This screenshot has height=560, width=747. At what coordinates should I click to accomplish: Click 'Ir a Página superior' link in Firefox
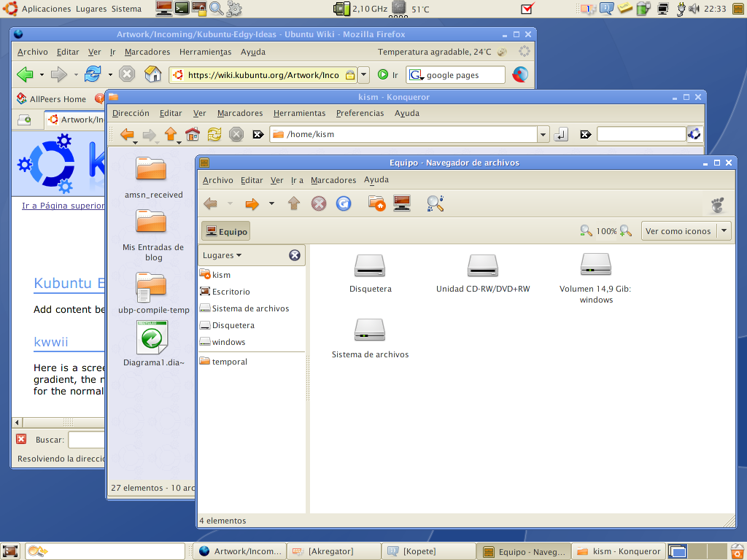point(63,206)
